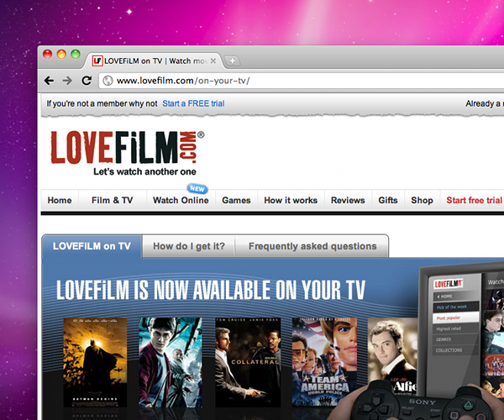Click the LOVEFiLM IS NOW AVAILABLE ON YOUR TV headline
This screenshot has height=420, width=504.
pos(211,290)
